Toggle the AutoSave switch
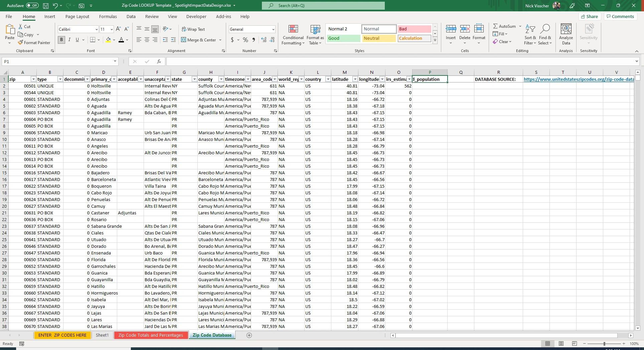 [x=32, y=5]
